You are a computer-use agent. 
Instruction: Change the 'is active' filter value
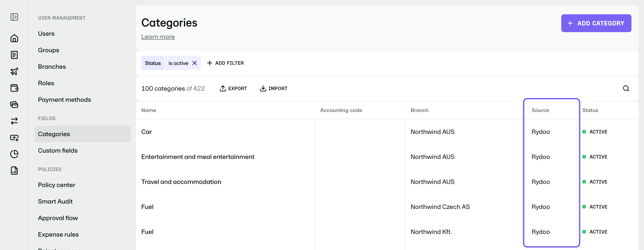178,63
